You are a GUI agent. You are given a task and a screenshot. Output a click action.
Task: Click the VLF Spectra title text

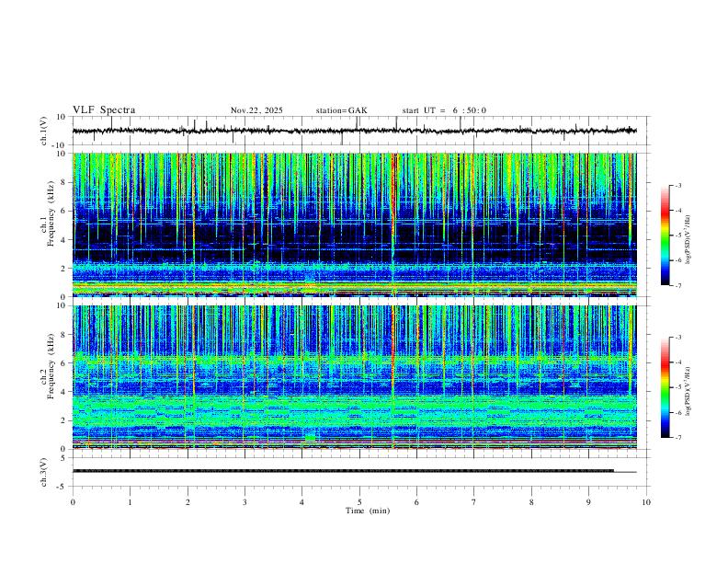pos(104,110)
